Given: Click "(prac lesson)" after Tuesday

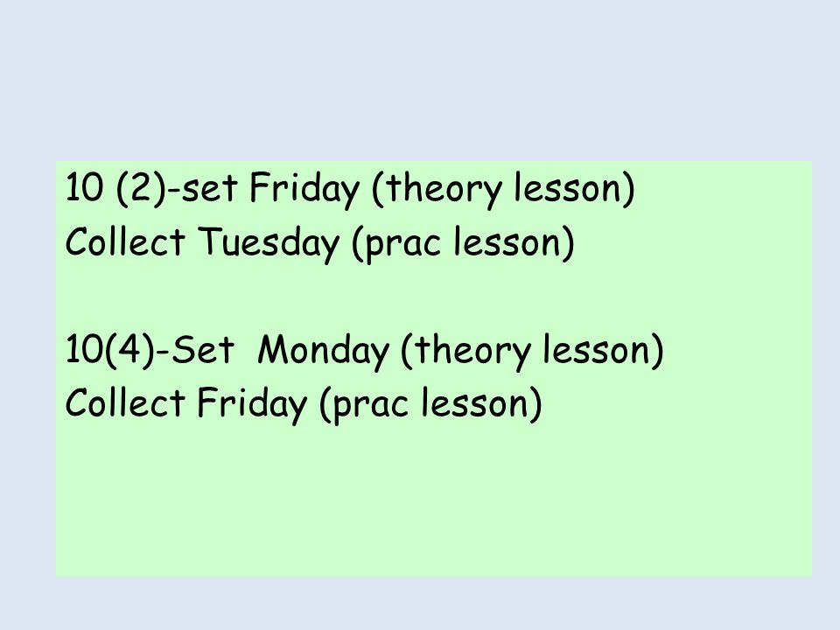Looking at the screenshot, I should 464,242.
